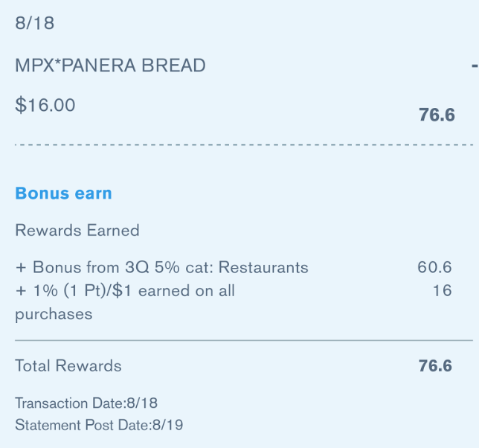Screen dimensions: 479x448
Task: Select the 8/18 transaction date label
Action: pyautogui.click(x=35, y=23)
